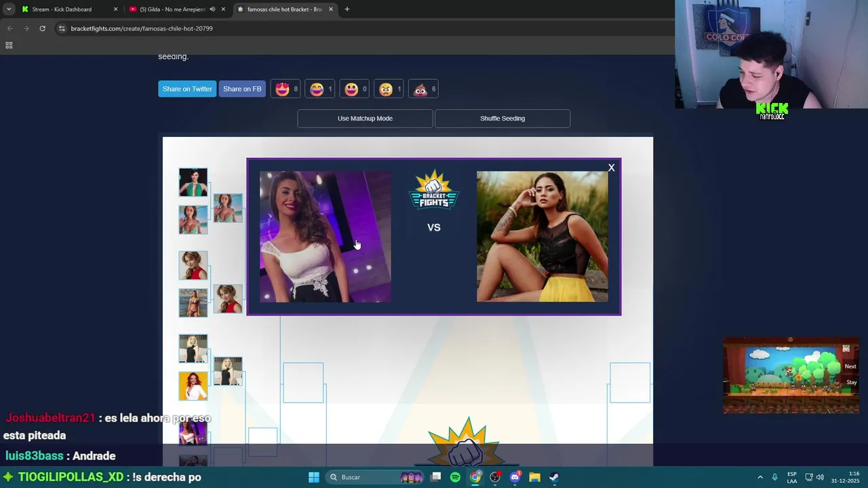
Task: Open the network status tray icon
Action: pos(809,477)
